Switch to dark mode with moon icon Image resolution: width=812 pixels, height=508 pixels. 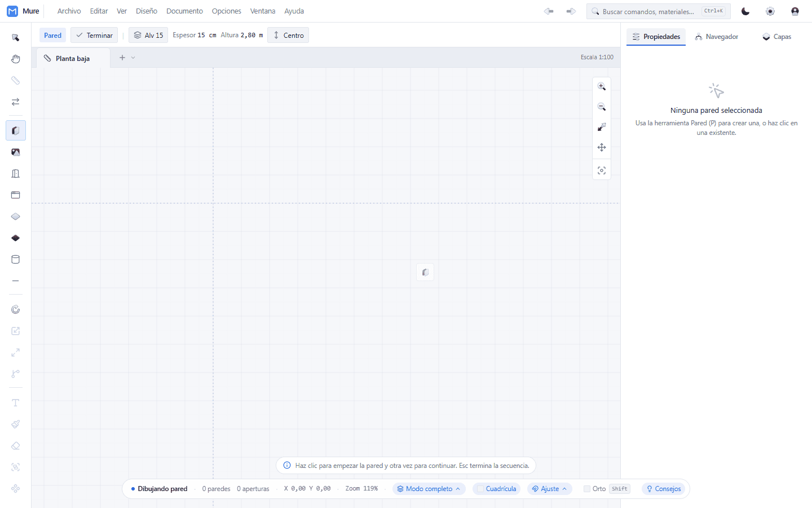745,11
